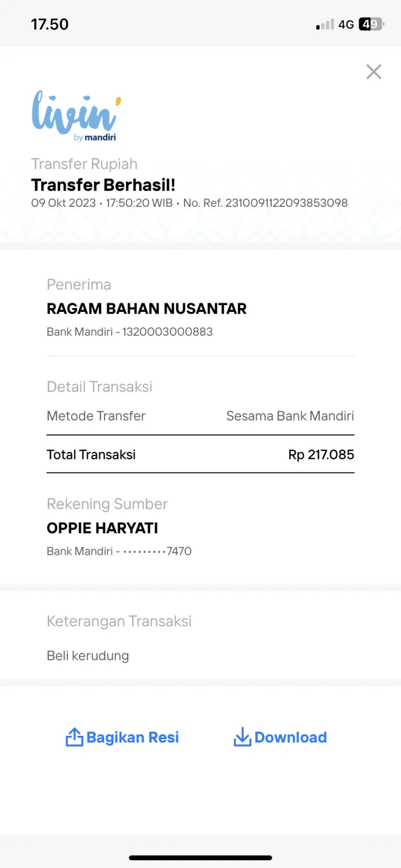The width and height of the screenshot is (401, 868).
Task: Tap the Beli kerudung transaction note
Action: tap(88, 656)
